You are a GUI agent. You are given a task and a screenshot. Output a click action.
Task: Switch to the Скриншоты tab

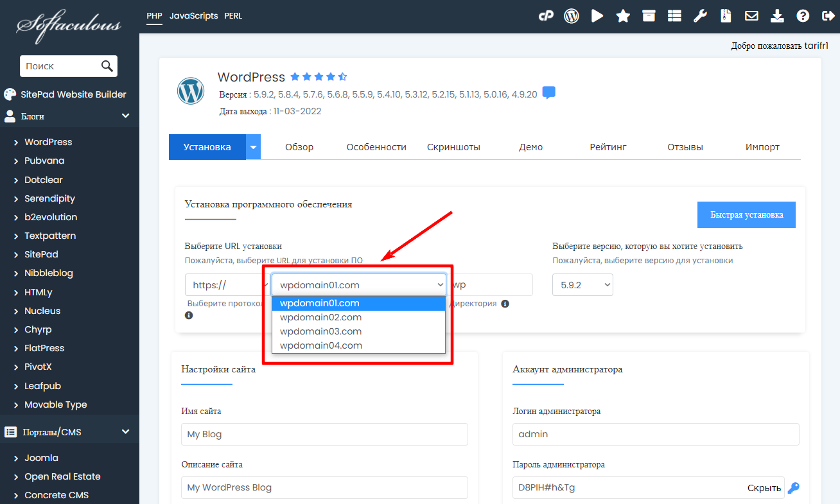453,147
